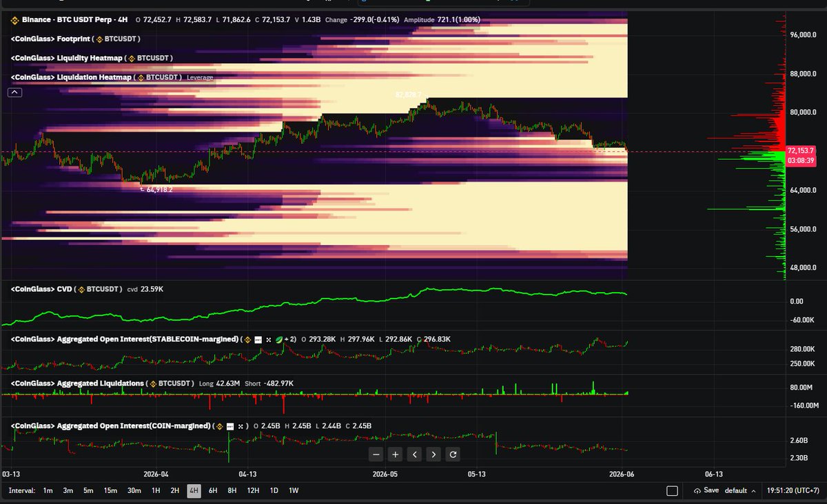Select the 1H interval

point(156,490)
